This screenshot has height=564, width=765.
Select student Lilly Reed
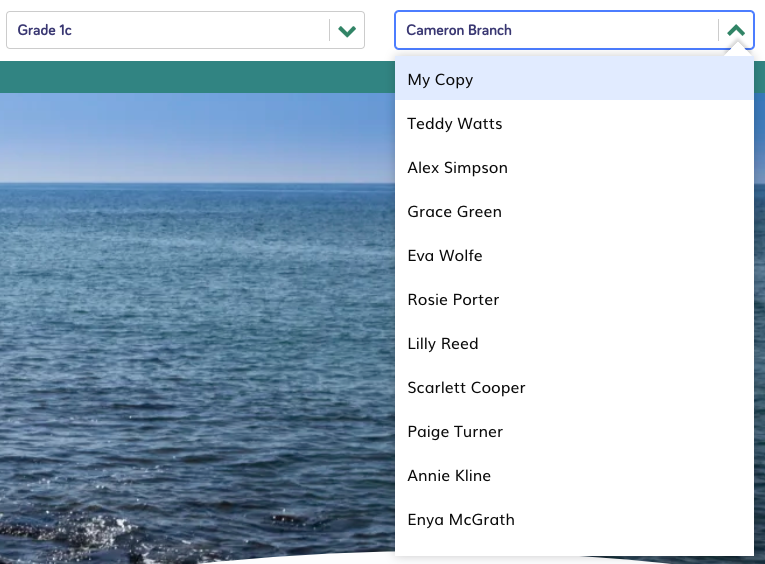tap(443, 344)
